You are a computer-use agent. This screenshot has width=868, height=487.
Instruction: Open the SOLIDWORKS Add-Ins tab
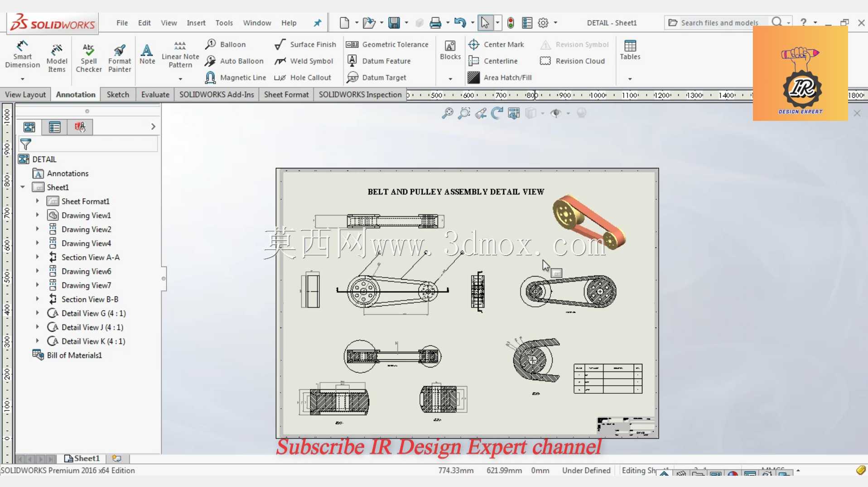[217, 95]
